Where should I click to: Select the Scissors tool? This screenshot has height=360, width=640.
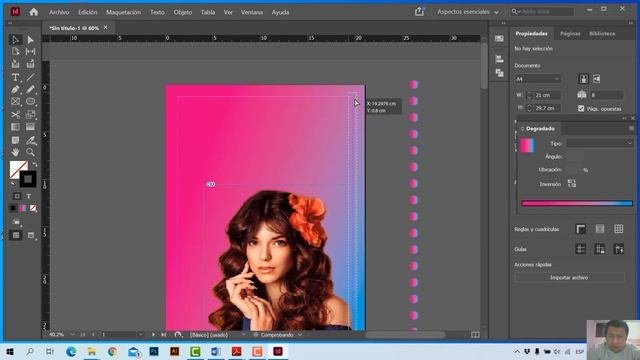click(x=15, y=115)
